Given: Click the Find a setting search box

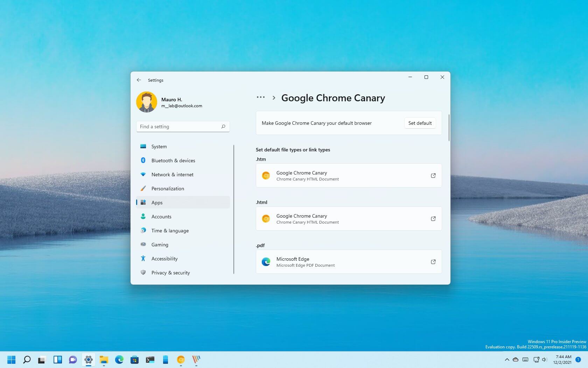Looking at the screenshot, I should 178,127.
